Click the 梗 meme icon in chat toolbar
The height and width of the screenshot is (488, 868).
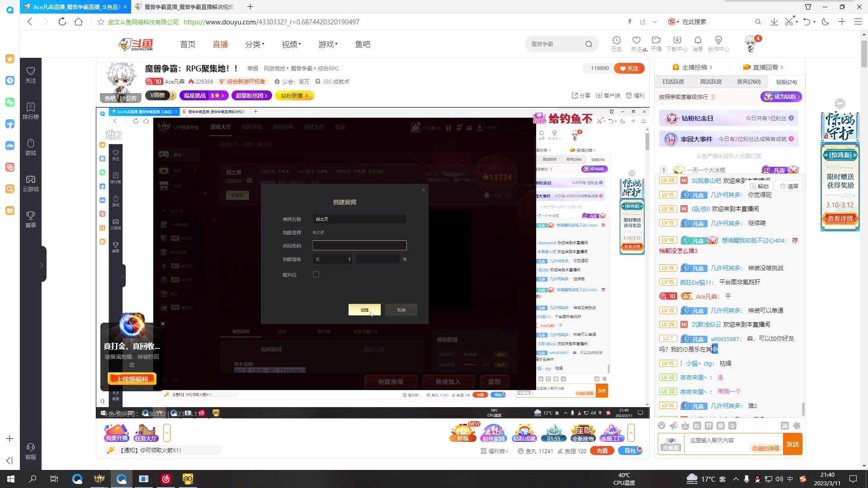[x=721, y=426]
